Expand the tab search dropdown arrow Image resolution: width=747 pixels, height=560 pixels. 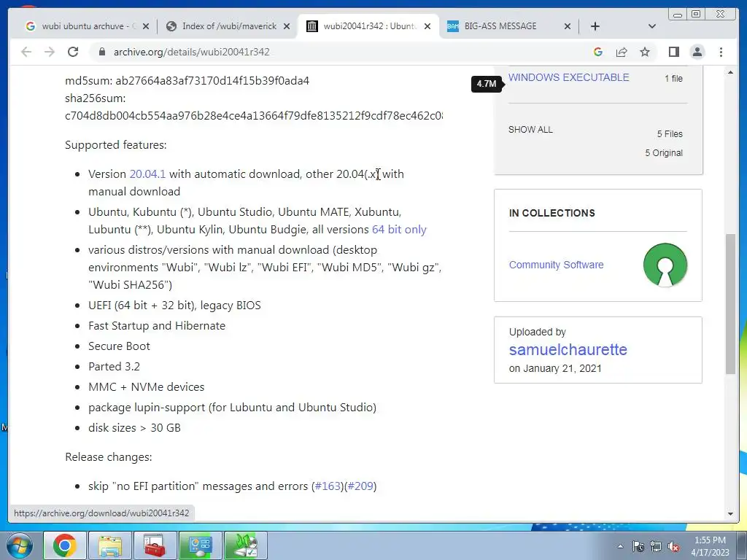651,26
